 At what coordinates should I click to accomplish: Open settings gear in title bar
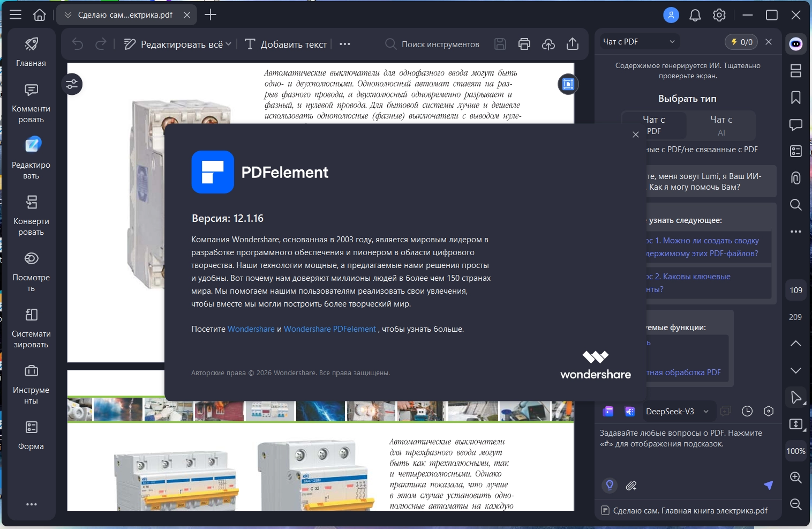(x=719, y=15)
